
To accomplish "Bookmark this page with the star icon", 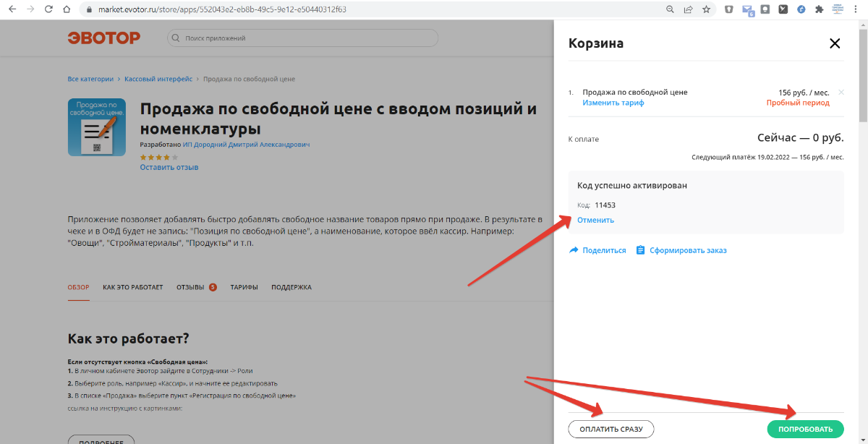I will click(706, 10).
